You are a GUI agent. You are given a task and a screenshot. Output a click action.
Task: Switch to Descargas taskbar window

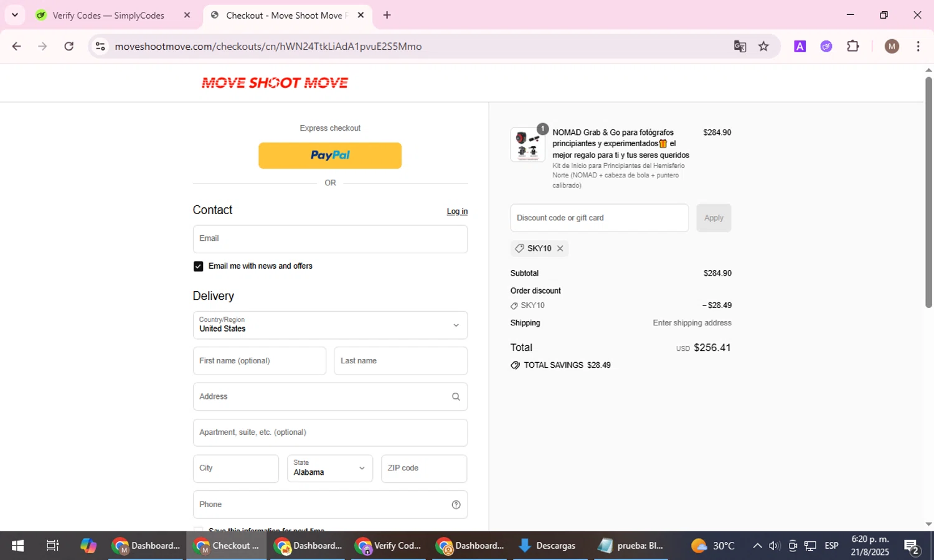547,546
